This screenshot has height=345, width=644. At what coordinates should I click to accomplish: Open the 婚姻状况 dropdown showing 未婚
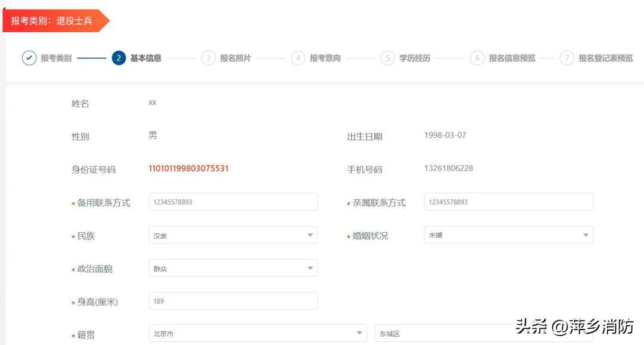coord(508,235)
